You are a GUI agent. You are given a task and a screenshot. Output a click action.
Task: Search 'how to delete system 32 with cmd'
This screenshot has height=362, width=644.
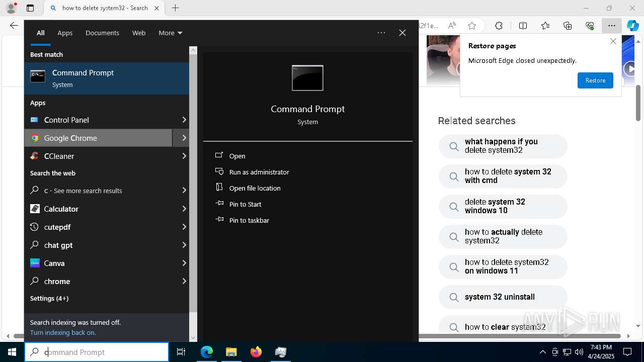pos(503,176)
